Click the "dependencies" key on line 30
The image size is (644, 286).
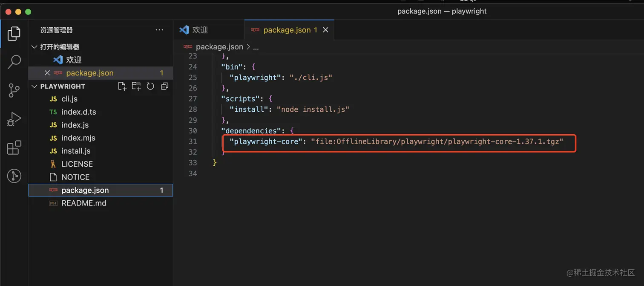click(x=251, y=131)
